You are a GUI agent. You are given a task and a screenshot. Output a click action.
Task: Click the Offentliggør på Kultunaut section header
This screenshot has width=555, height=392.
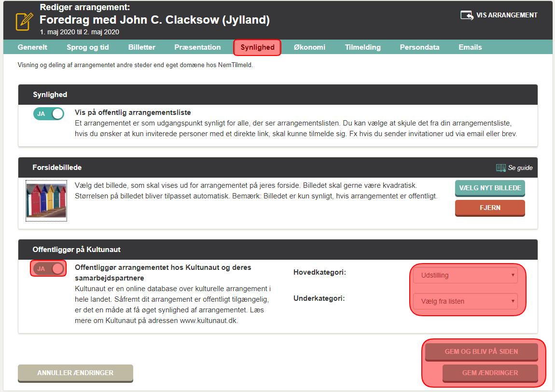point(278,250)
